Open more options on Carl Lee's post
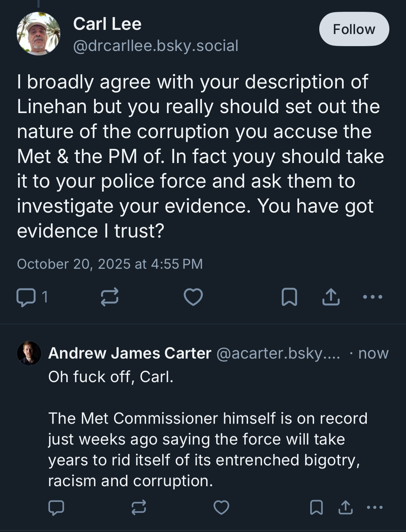406x532 pixels. click(372, 297)
